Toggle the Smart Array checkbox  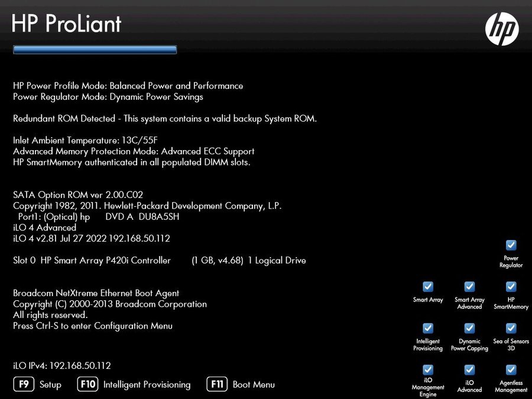428,287
